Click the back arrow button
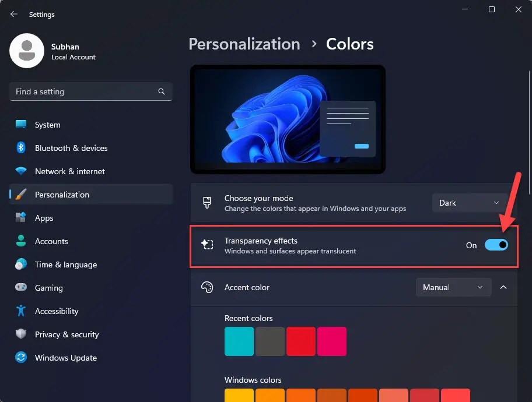This screenshot has width=532, height=402. click(13, 14)
